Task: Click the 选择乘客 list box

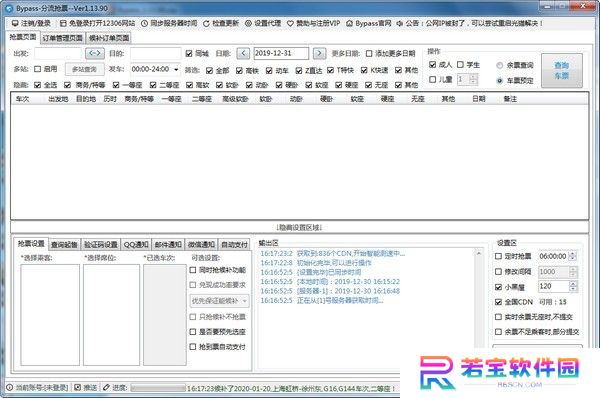Action: [x=50, y=315]
